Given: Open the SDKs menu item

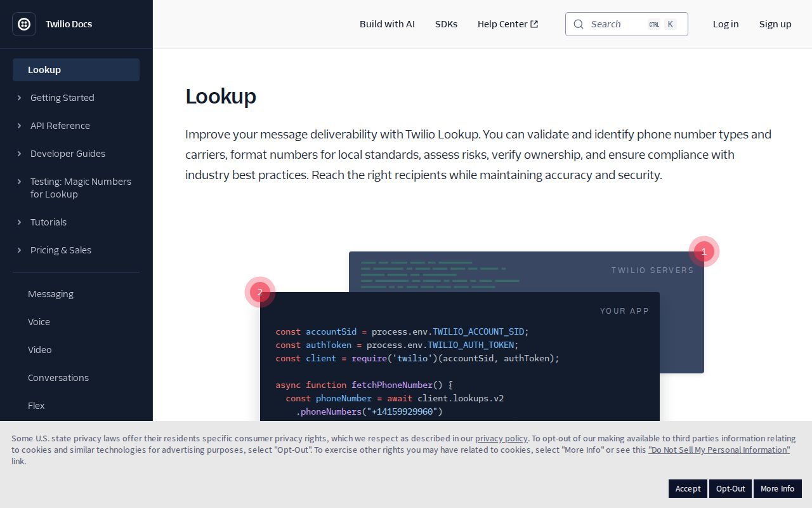Looking at the screenshot, I should point(446,24).
